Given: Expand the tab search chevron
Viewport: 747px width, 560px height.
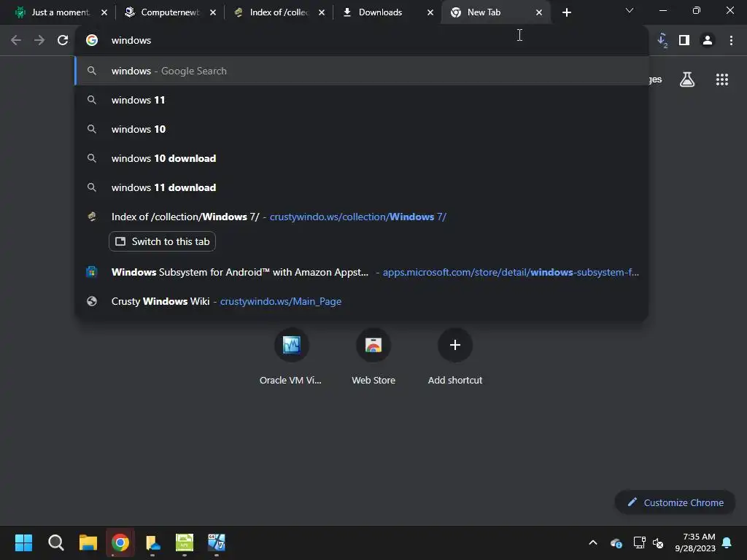Looking at the screenshot, I should (630, 10).
